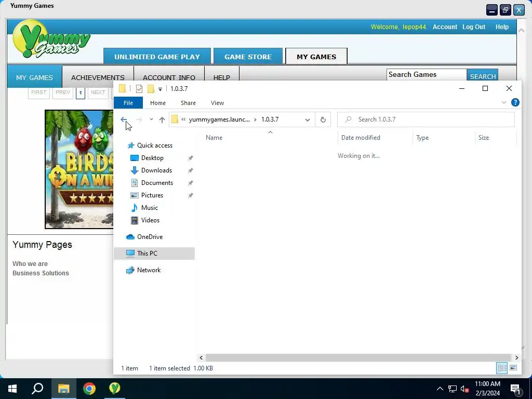Expand the address bar history dropdown
The height and width of the screenshot is (399, 532).
pyautogui.click(x=308, y=120)
